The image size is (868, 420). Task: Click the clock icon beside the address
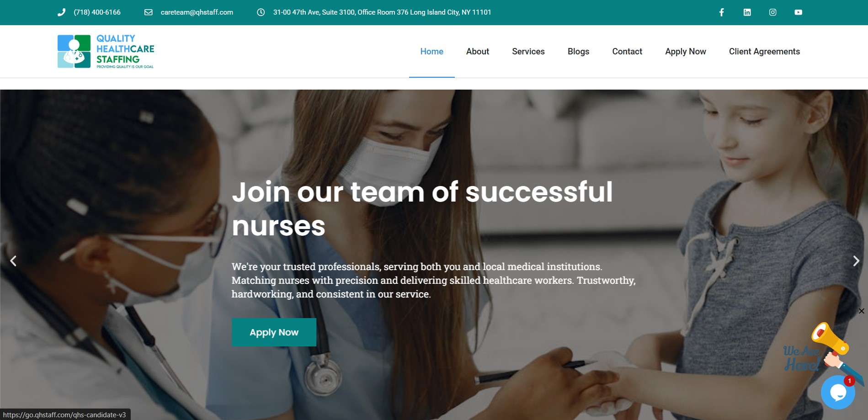pyautogui.click(x=261, y=12)
